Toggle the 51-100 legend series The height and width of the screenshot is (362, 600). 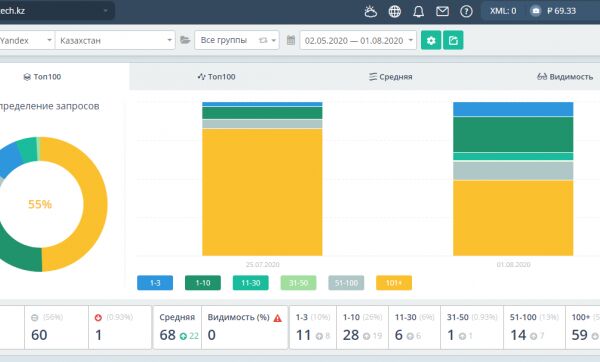click(346, 283)
